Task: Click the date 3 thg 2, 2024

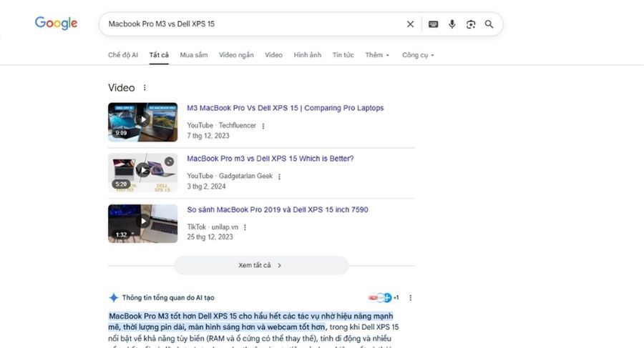Action: 206,187
